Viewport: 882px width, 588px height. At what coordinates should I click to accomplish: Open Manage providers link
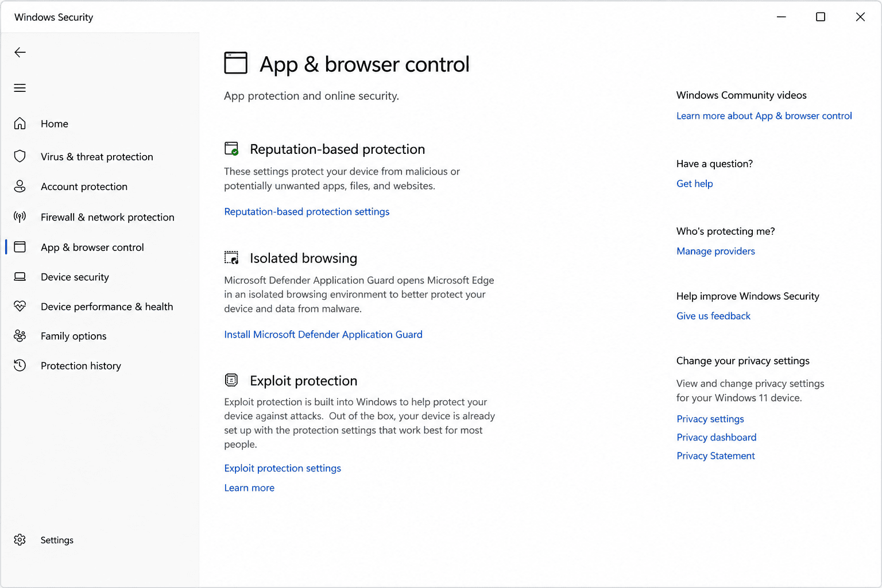pos(715,251)
